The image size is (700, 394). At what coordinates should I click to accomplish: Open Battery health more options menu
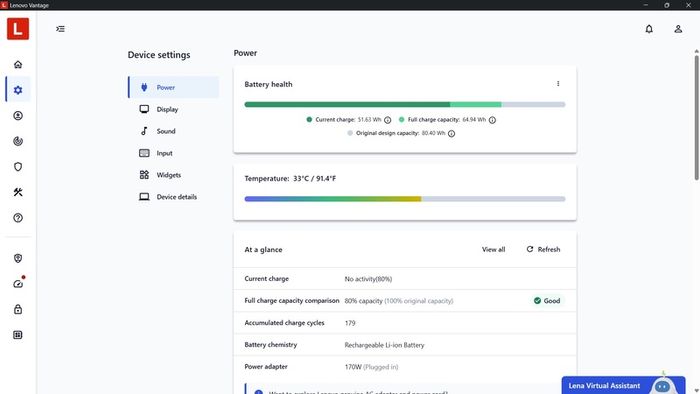click(x=558, y=84)
